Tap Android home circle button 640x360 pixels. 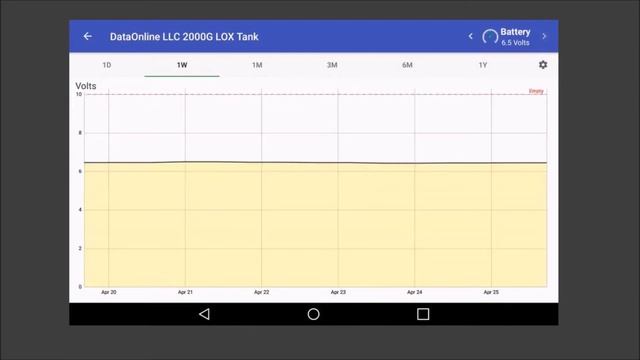tap(313, 314)
